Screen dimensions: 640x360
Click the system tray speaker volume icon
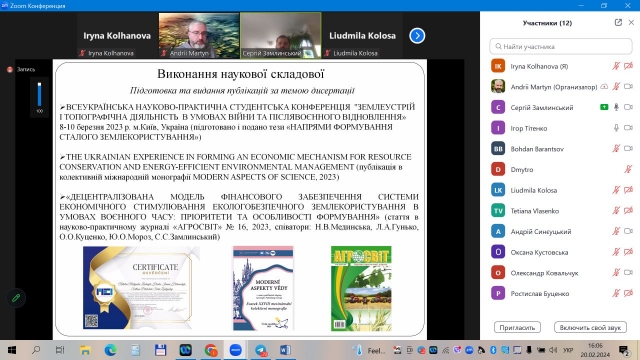553,350
